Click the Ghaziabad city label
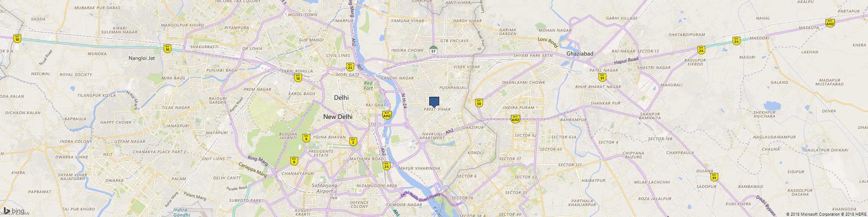Image resolution: width=868 pixels, height=217 pixels. tap(579, 53)
